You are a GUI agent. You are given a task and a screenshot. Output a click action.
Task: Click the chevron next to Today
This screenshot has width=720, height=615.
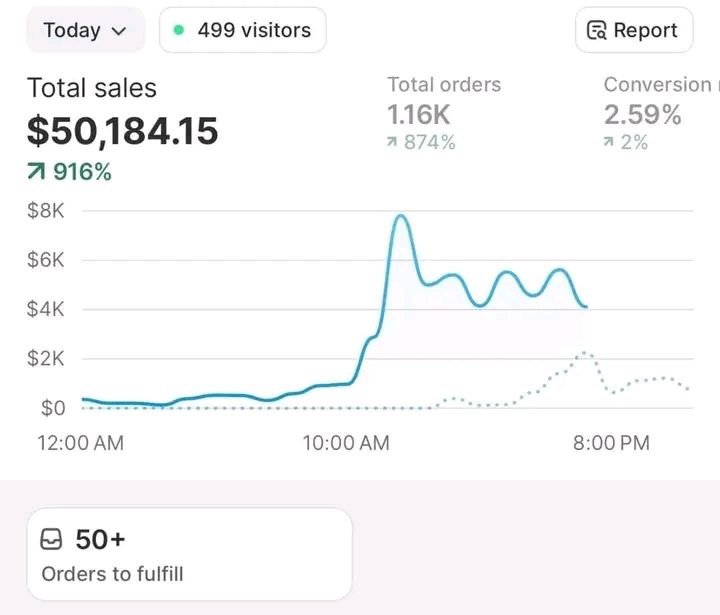[120, 31]
